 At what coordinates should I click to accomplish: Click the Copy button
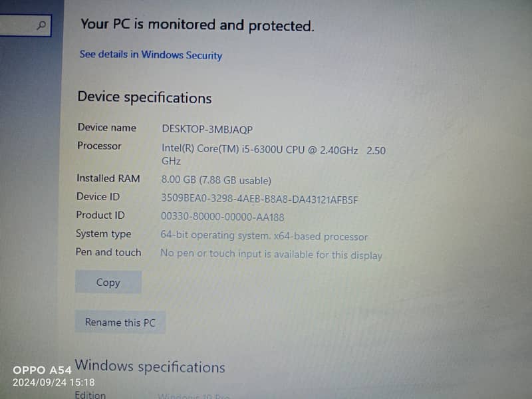pos(108,282)
